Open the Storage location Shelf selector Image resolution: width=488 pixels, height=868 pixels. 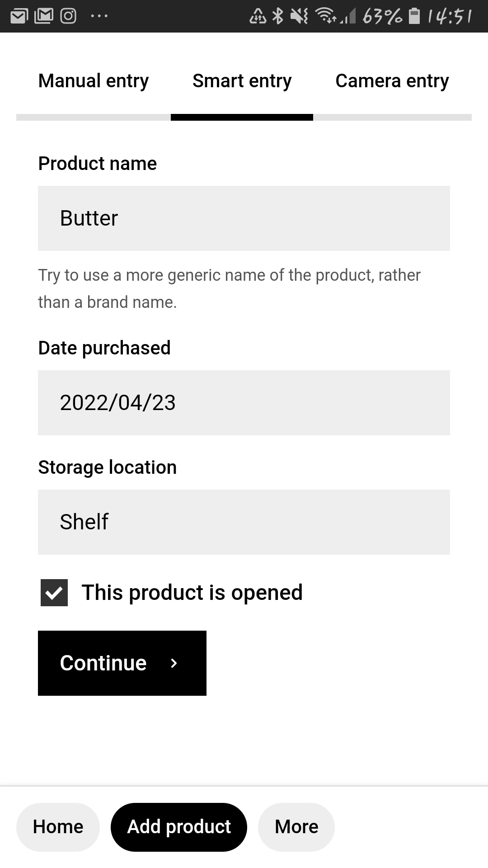click(244, 522)
